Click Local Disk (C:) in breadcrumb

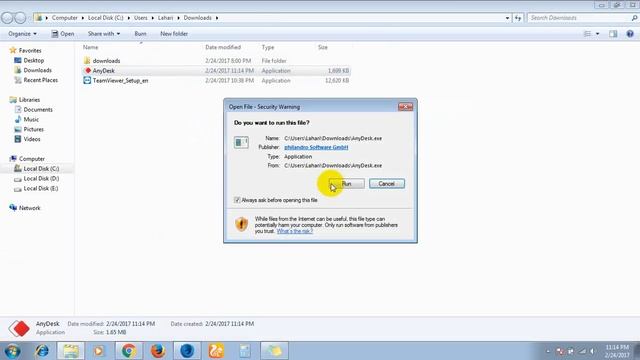tap(105, 18)
